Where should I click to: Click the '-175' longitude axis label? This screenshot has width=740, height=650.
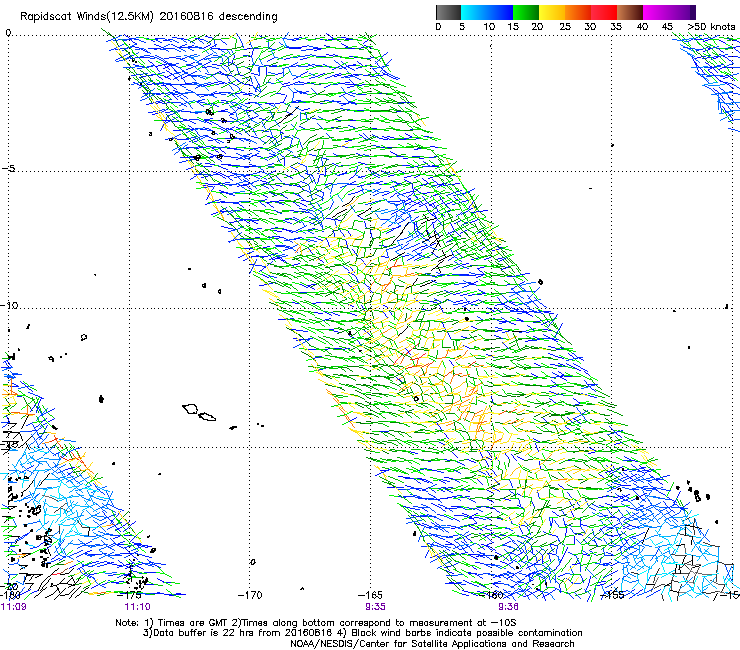tap(129, 595)
